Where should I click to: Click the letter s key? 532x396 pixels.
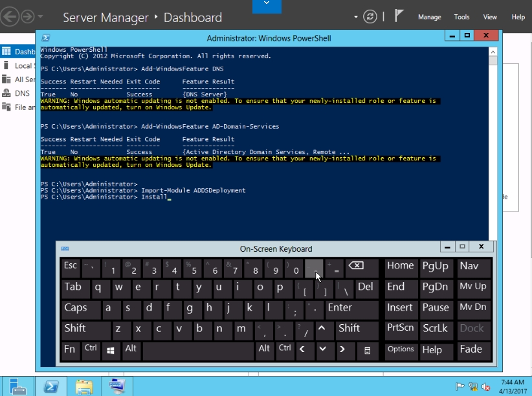point(131,309)
